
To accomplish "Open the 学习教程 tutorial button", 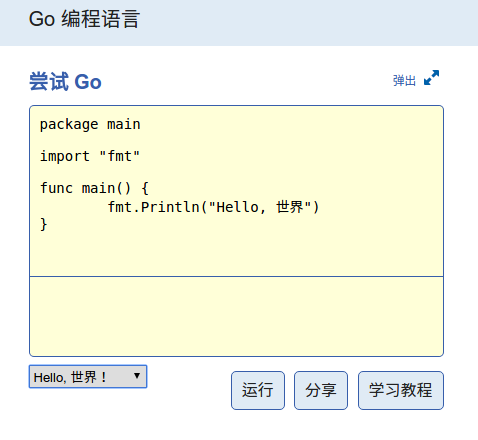I will click(x=401, y=390).
